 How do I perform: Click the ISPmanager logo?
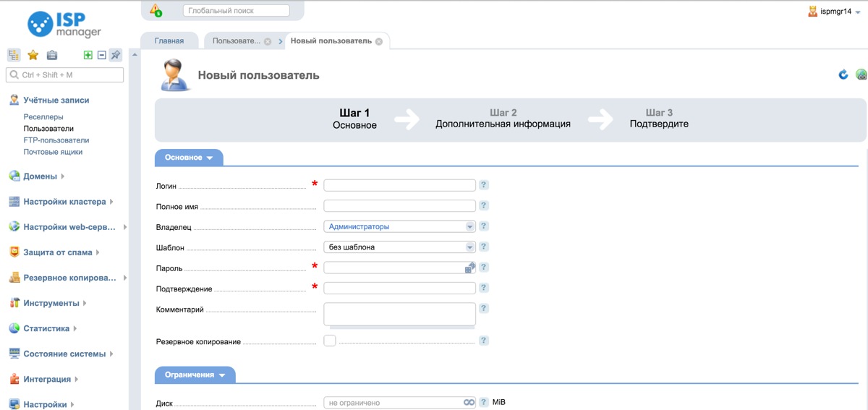coord(64,25)
